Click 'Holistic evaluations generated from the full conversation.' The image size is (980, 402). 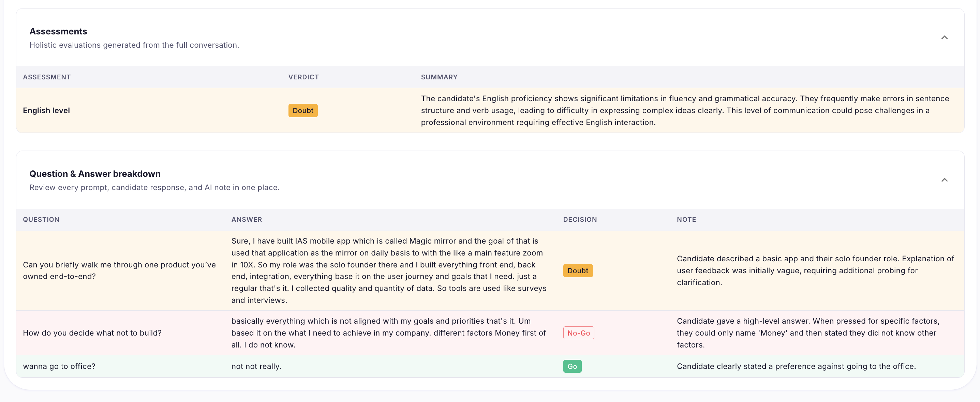pyautogui.click(x=134, y=45)
